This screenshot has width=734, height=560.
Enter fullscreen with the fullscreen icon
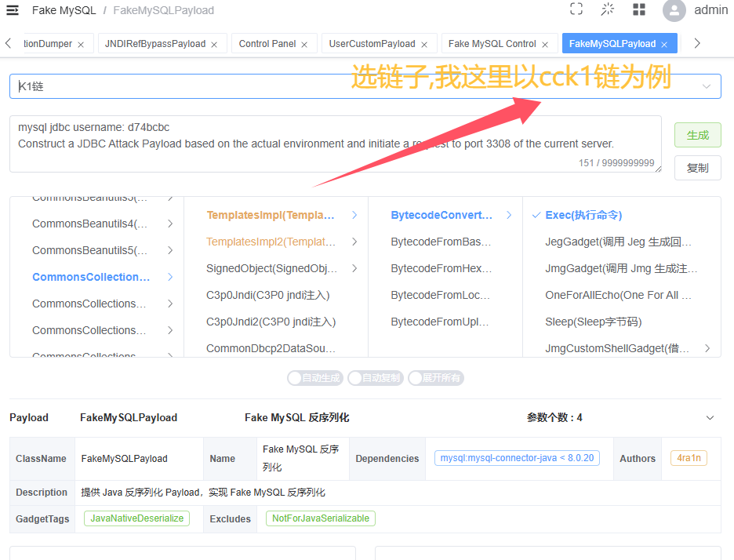576,9
